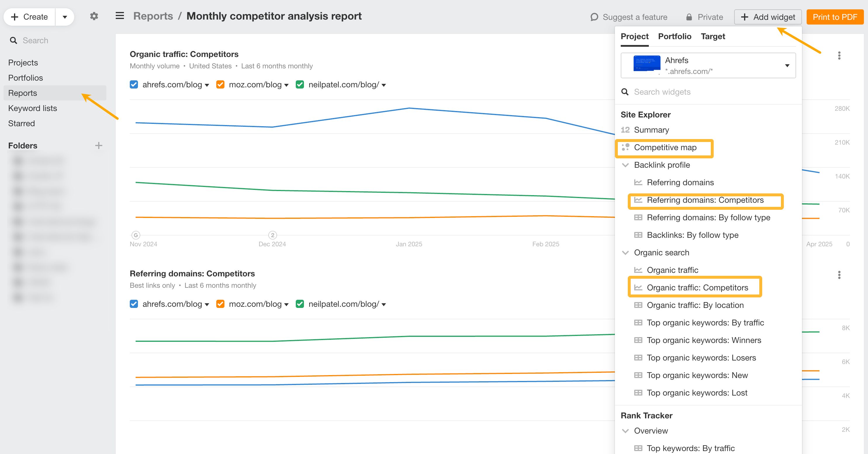
Task: Collapse the Organic search widget group
Action: pyautogui.click(x=626, y=253)
